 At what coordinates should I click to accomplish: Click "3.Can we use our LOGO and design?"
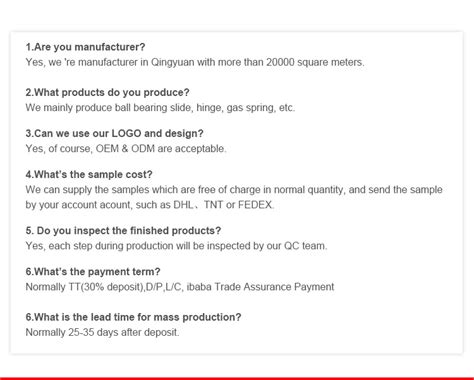coord(114,133)
